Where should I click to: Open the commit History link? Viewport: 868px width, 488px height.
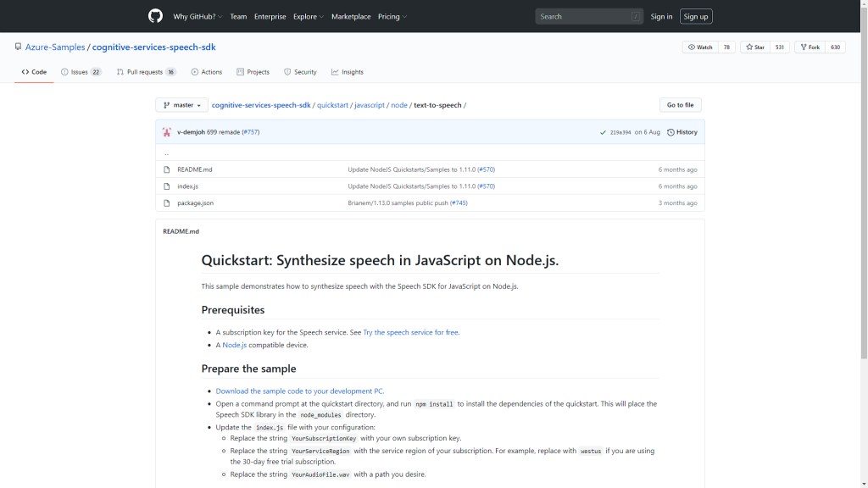tap(682, 132)
